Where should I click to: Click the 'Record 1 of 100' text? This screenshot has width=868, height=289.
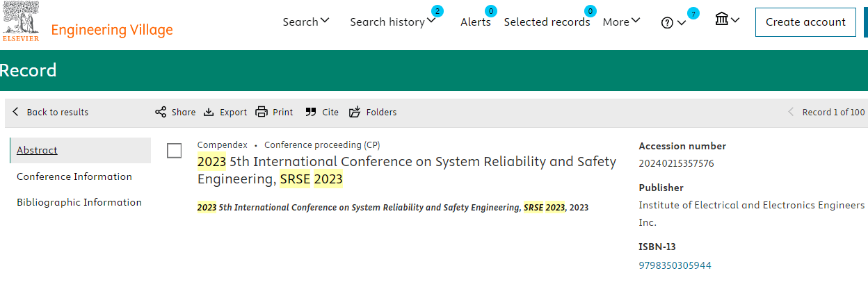[x=834, y=112]
